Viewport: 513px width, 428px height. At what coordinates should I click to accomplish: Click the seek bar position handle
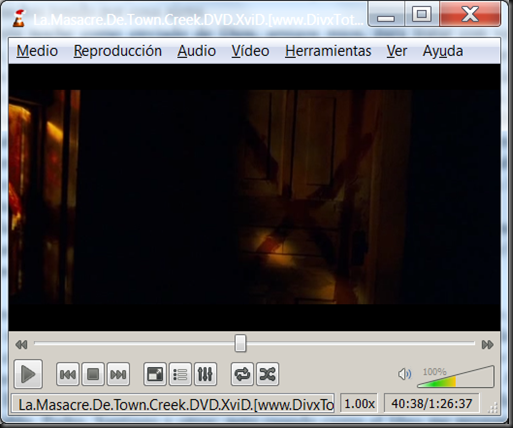[240, 343]
